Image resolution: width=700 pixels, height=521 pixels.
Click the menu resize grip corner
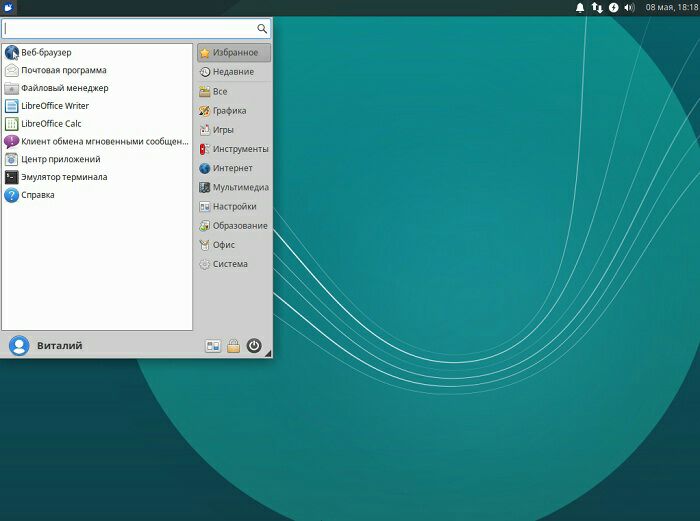[268, 354]
